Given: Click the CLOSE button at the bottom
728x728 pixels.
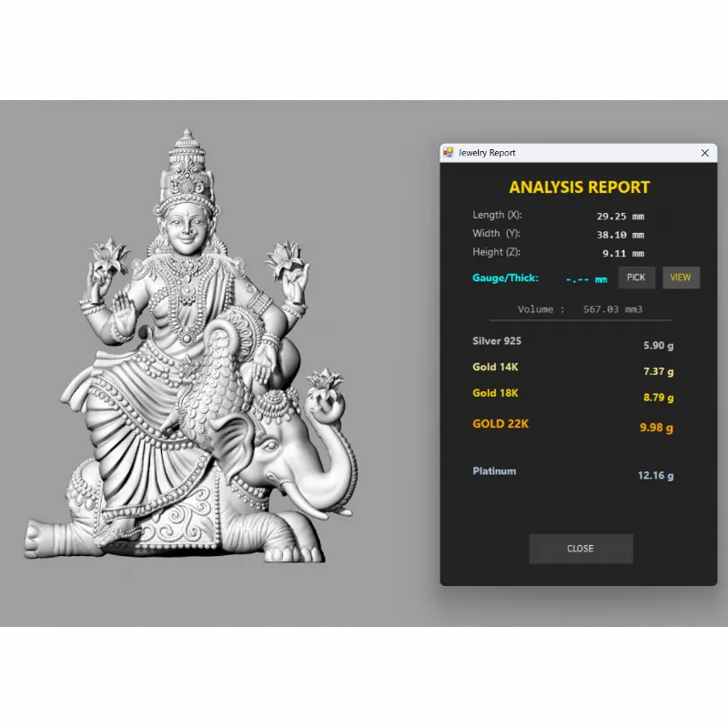Looking at the screenshot, I should coord(581,549).
